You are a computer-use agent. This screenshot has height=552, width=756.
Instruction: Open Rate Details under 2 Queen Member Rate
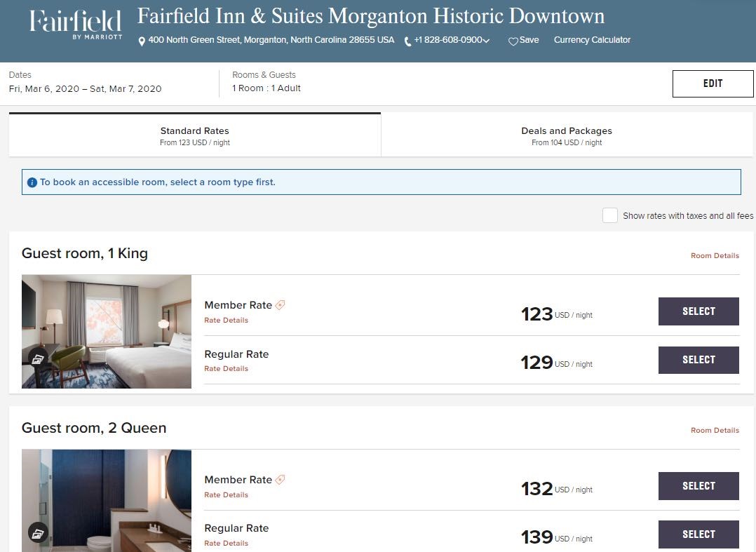226,494
